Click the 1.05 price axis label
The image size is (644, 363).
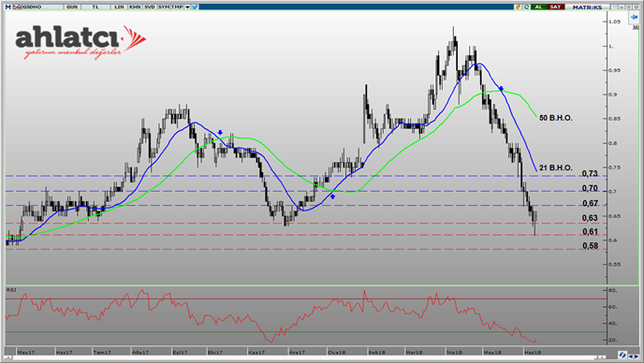tap(615, 22)
